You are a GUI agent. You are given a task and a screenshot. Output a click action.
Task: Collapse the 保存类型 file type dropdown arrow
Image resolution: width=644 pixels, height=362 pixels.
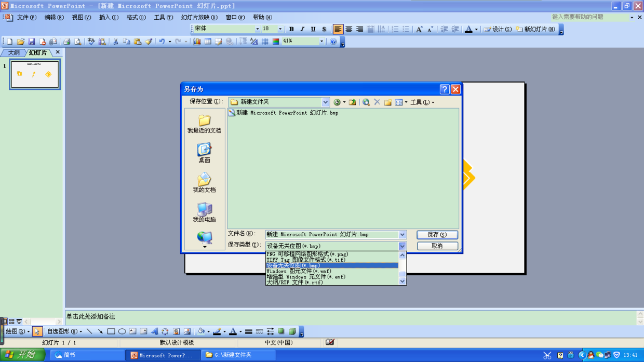point(402,246)
